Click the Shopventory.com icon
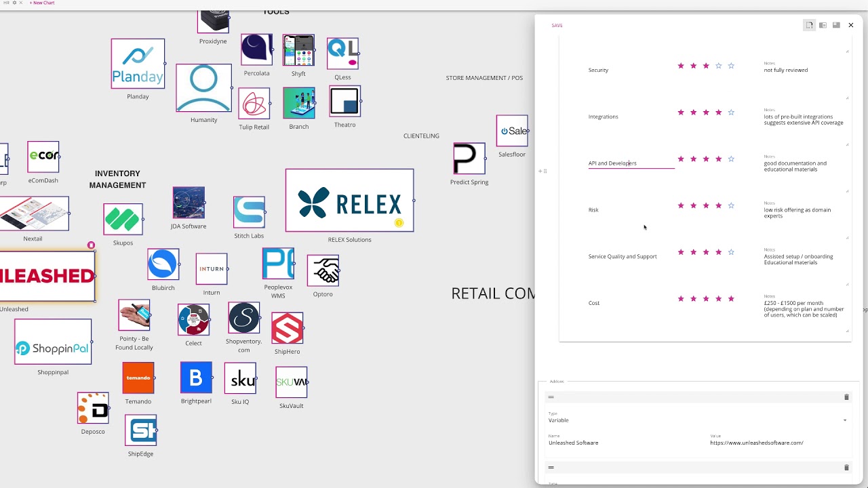Image resolution: width=868 pixels, height=488 pixels. tap(243, 318)
